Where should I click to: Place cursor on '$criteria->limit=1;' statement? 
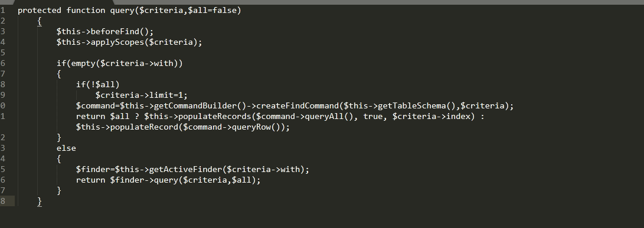(142, 95)
